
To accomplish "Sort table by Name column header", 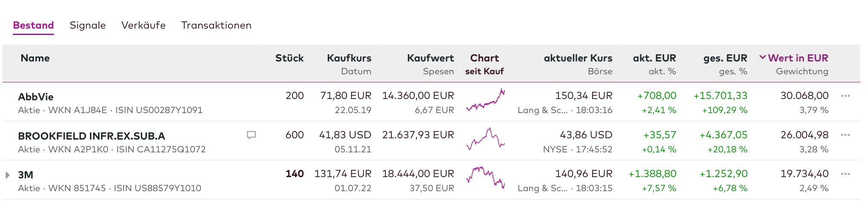I will [x=35, y=58].
